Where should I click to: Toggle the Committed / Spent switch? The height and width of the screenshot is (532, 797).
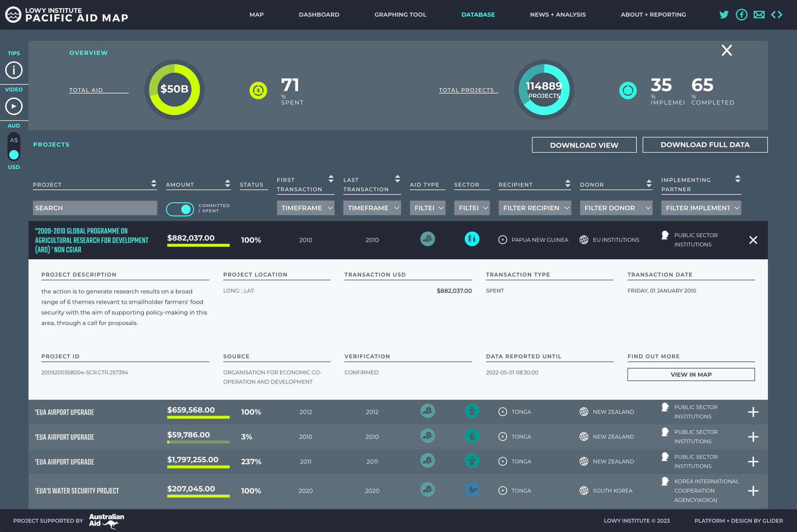click(180, 209)
